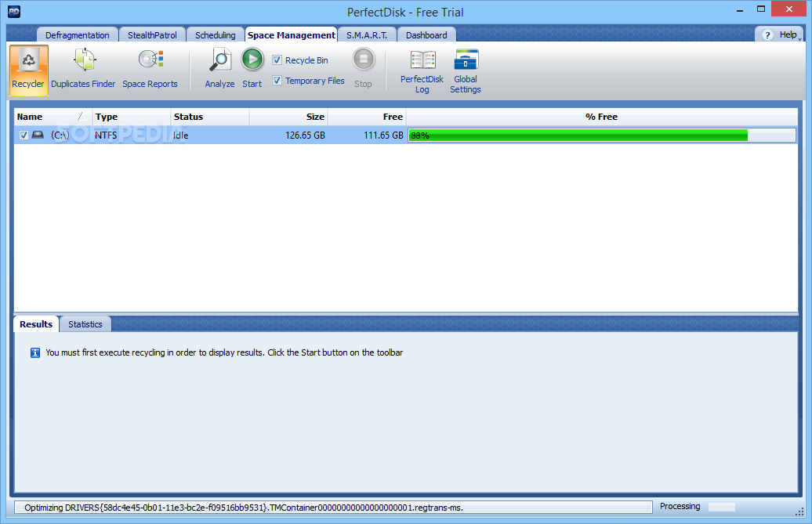Click the PerfectDisk app icon in title bar
This screenshot has height=524, width=812.
(x=14, y=12)
